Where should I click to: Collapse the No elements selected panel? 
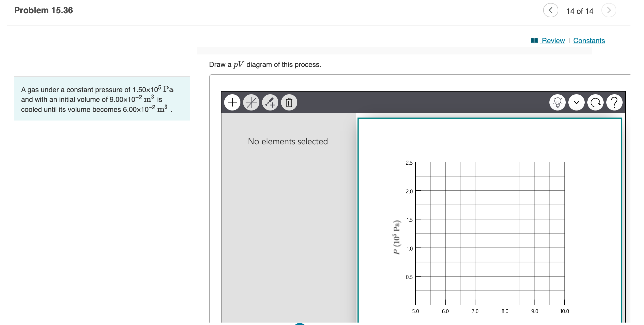(x=287, y=141)
